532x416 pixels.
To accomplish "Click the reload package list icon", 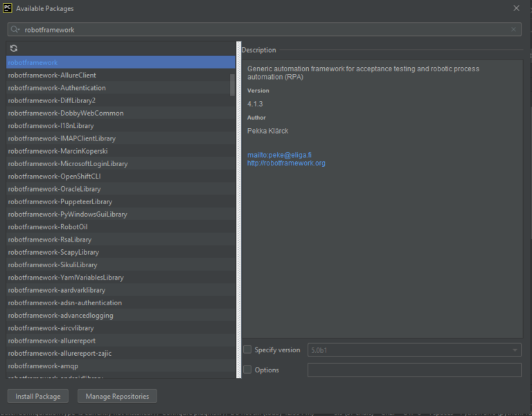I will click(14, 48).
